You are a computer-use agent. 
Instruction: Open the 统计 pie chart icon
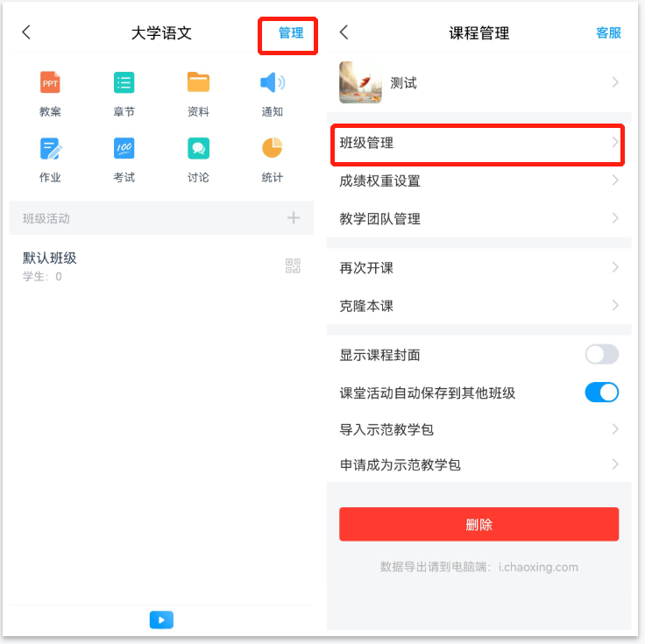[273, 147]
